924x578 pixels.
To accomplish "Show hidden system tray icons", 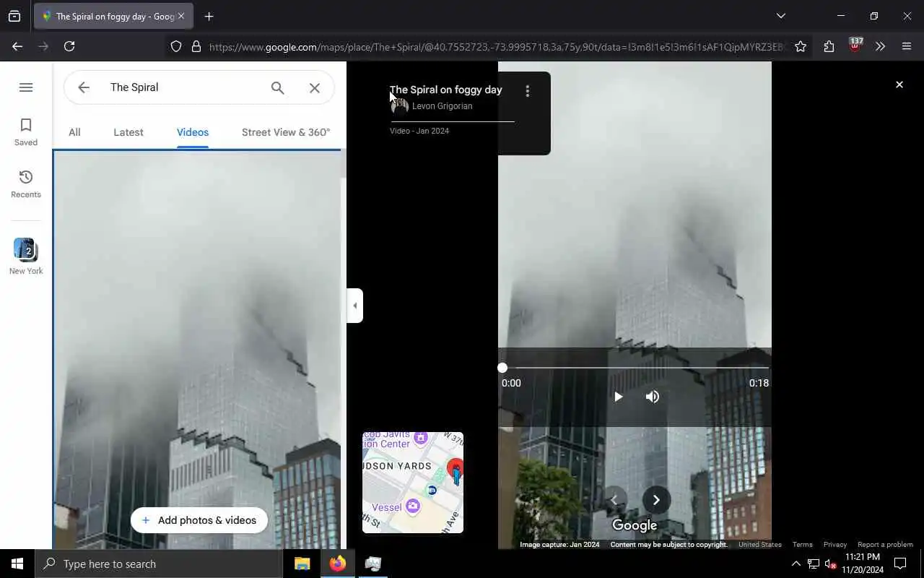I will (x=796, y=564).
